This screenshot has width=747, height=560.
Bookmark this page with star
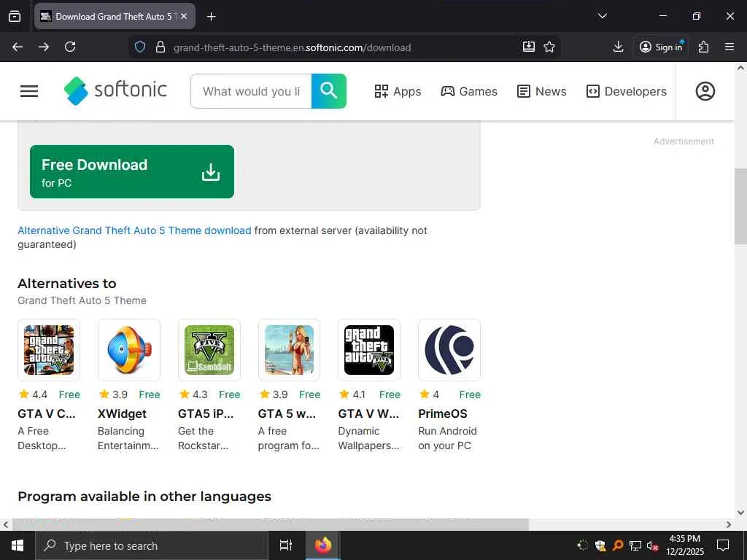pos(549,47)
